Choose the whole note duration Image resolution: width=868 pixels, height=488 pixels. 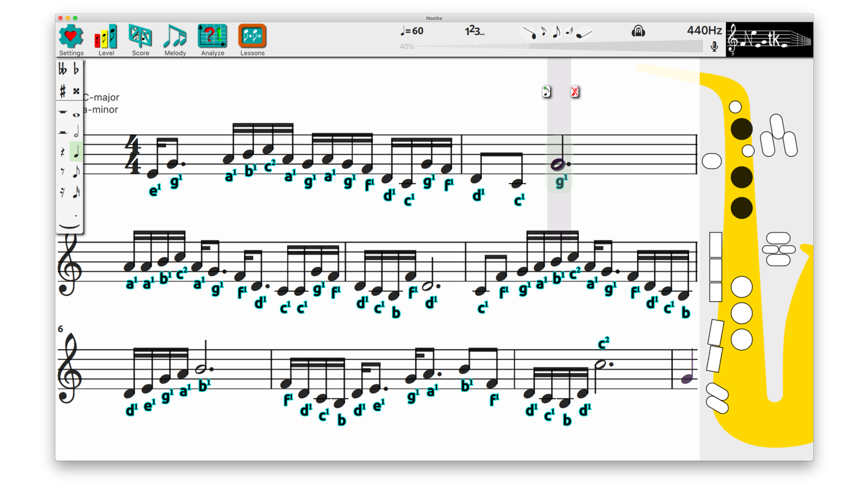76,114
